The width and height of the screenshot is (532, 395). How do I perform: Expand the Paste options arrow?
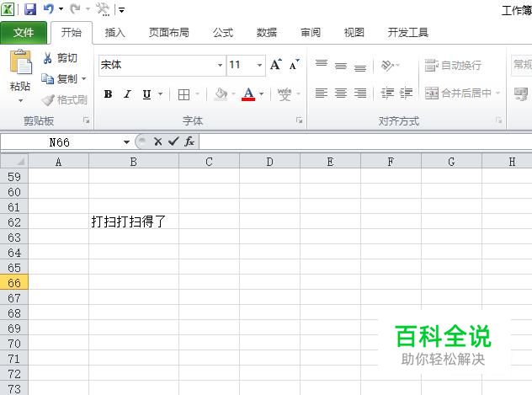pyautogui.click(x=20, y=101)
